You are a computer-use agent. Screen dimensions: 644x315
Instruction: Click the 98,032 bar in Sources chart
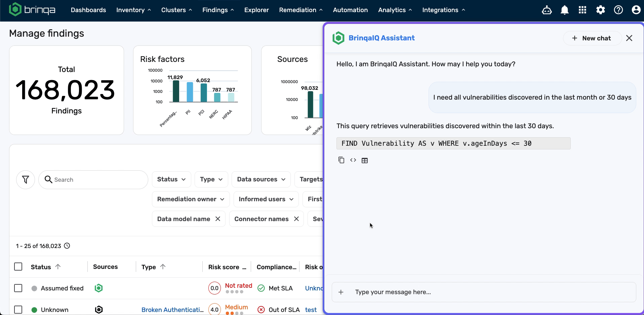310,105
